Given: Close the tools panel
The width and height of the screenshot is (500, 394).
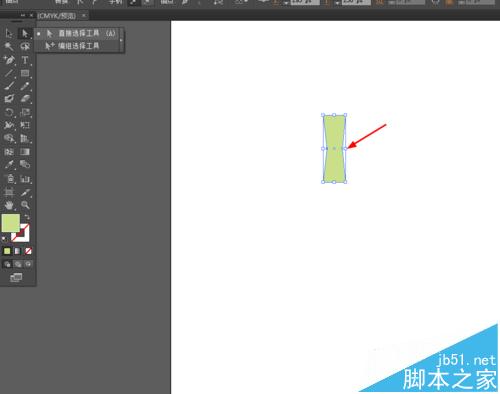Looking at the screenshot, I should [x=31, y=15].
